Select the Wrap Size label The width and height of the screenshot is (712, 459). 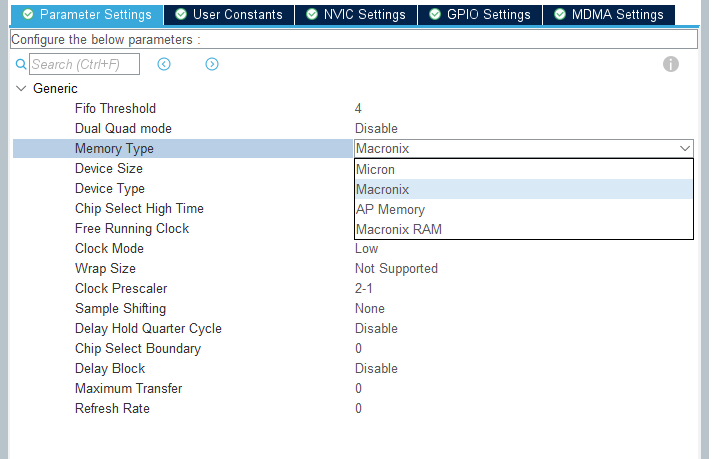[105, 268]
